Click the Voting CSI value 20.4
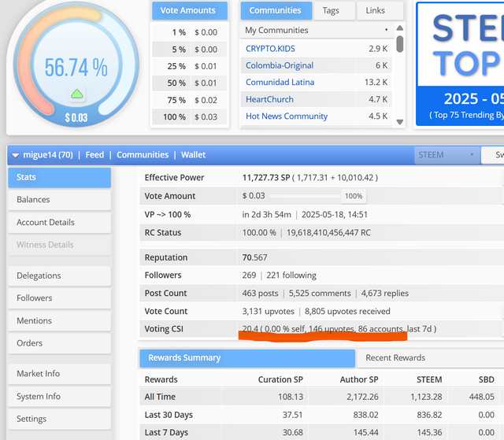 click(x=250, y=329)
